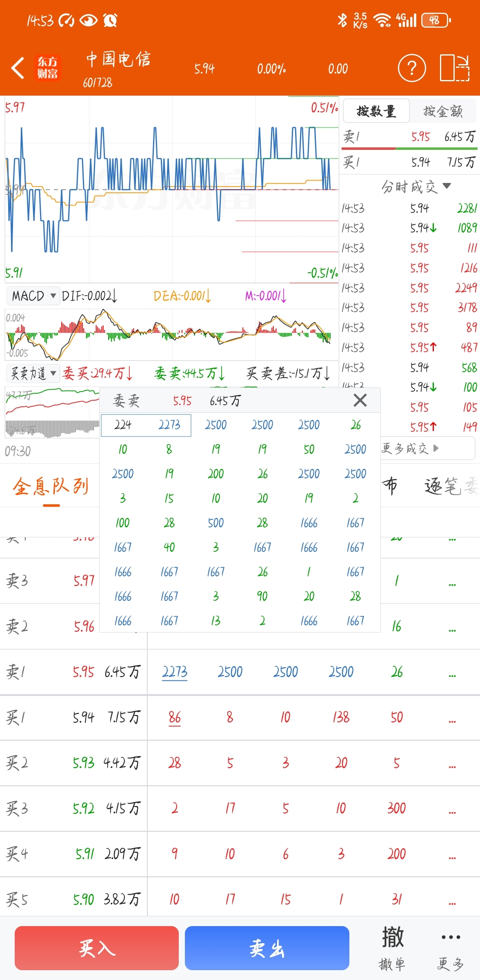Expand the 分时成交 dropdown
This screenshot has width=480, height=980.
pyautogui.click(x=416, y=187)
